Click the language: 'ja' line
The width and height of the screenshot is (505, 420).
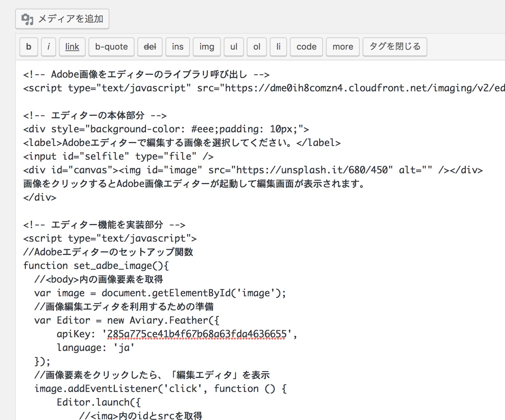pyautogui.click(x=96, y=348)
